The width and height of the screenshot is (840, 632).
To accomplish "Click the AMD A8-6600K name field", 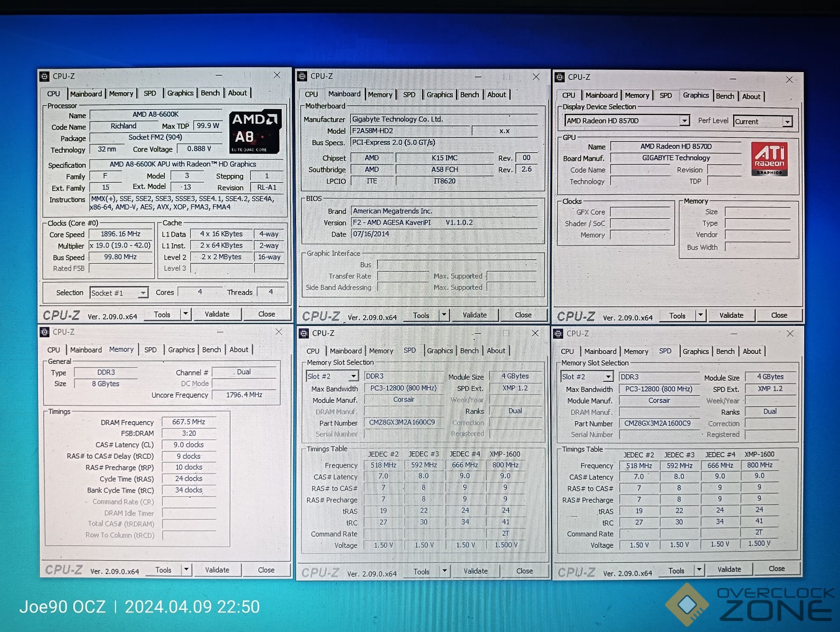I will 155,115.
